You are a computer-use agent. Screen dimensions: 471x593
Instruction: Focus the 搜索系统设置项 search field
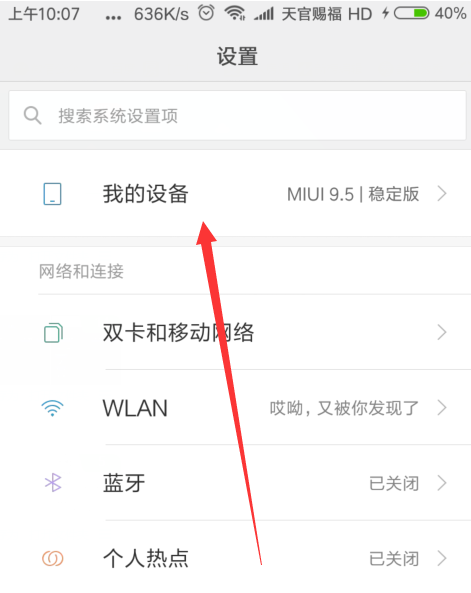(237, 115)
